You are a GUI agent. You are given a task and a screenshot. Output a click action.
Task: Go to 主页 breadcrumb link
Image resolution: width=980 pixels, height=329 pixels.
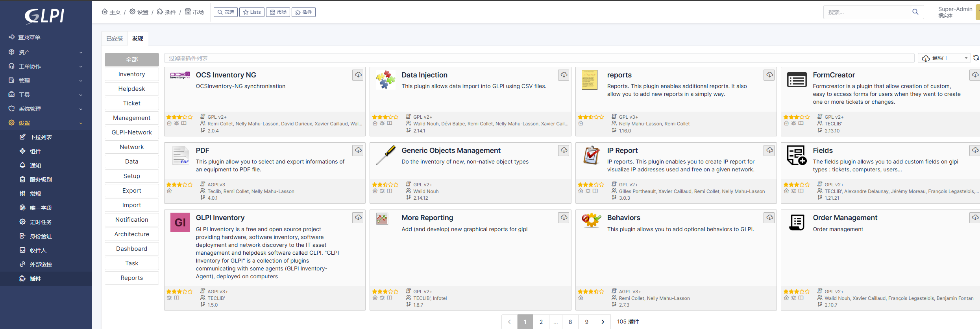(x=111, y=12)
